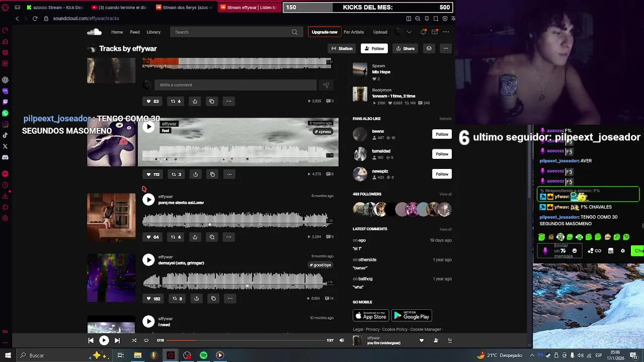Viewport: 644px width, 362px height.
Task: Open more options for demayel track
Action: click(230, 299)
